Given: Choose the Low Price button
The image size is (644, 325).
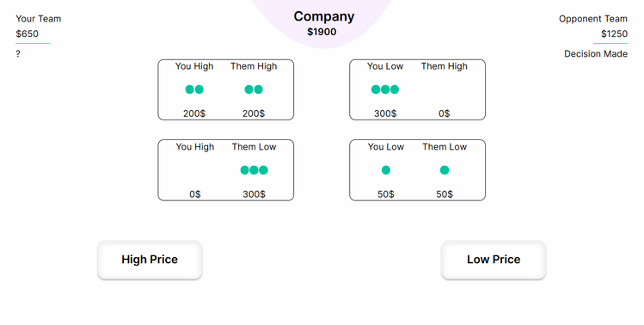Looking at the screenshot, I should [x=494, y=260].
